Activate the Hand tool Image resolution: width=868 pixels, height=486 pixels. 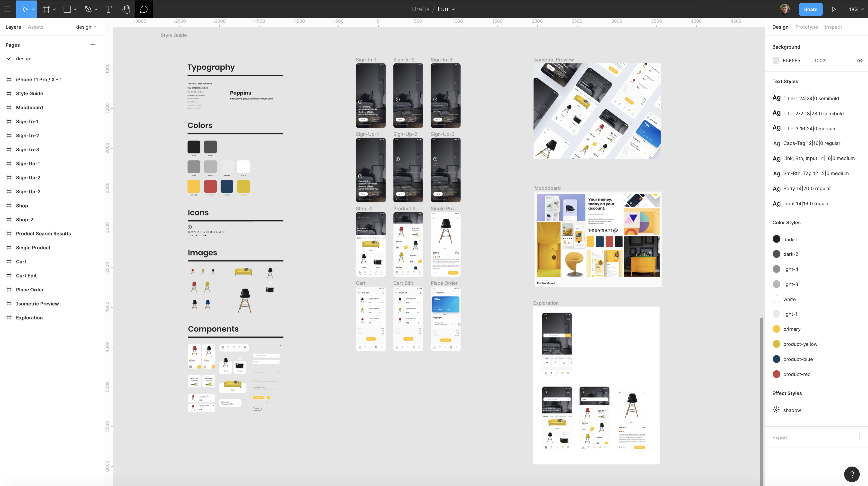(126, 9)
